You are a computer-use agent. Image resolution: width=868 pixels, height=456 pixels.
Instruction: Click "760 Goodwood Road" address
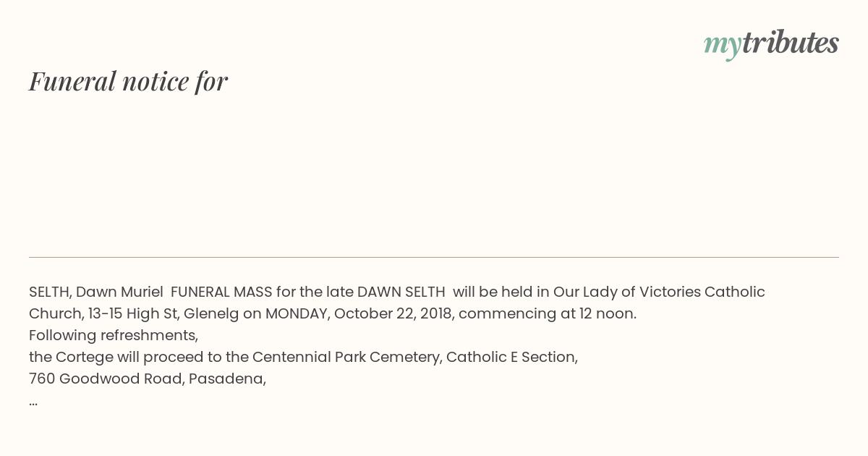(106, 379)
